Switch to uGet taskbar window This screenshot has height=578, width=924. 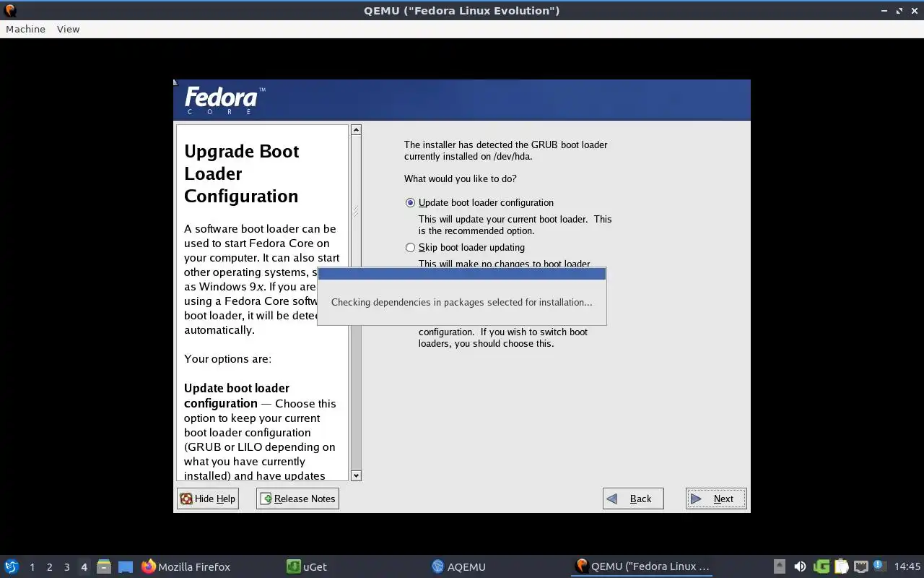point(307,566)
